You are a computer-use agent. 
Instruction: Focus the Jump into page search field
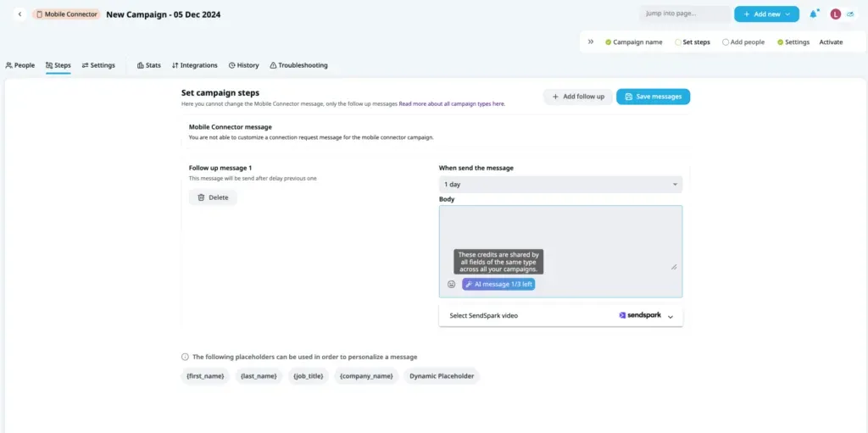pos(685,14)
